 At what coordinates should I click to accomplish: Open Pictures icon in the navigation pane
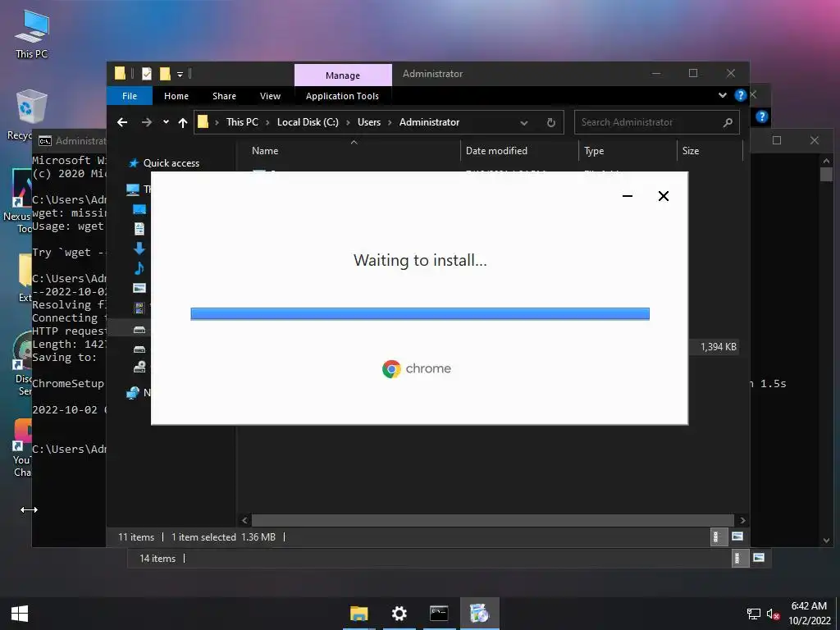(x=139, y=288)
